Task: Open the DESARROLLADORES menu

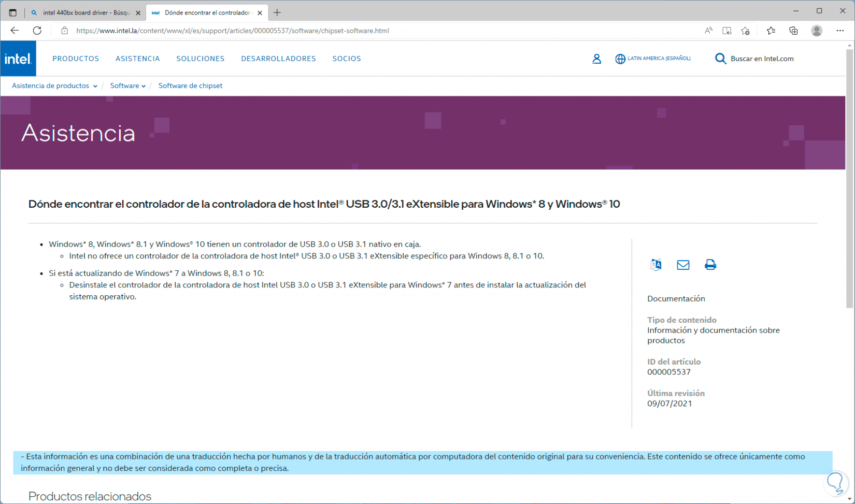Action: click(278, 59)
